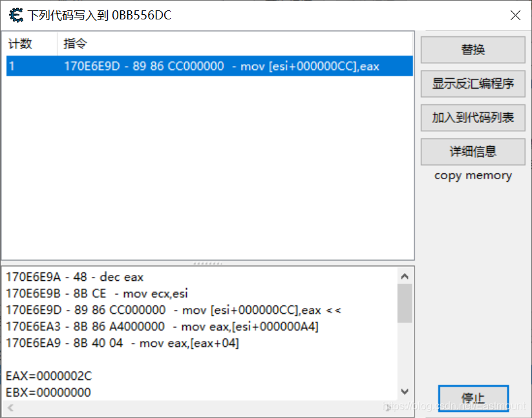The image size is (532, 418).
Task: Open 详细信息 (details) button
Action: pyautogui.click(x=473, y=152)
